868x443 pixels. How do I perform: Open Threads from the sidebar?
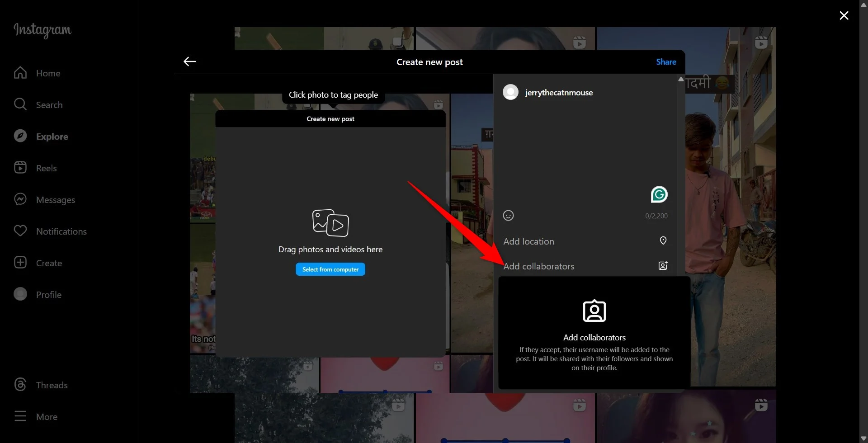[x=41, y=385]
